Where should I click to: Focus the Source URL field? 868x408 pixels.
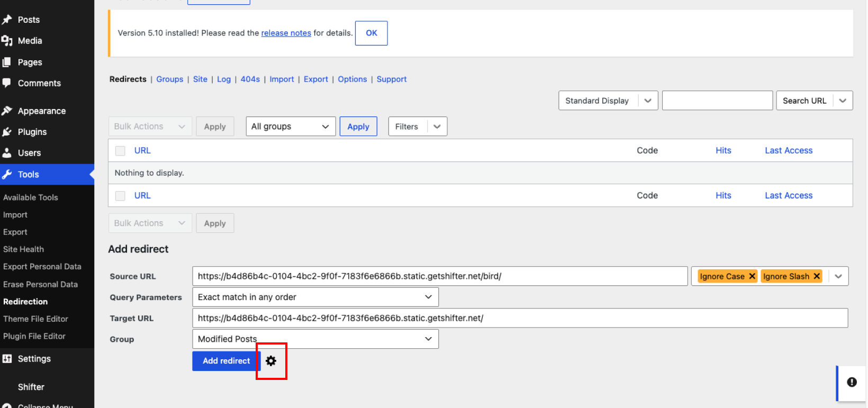click(x=440, y=276)
